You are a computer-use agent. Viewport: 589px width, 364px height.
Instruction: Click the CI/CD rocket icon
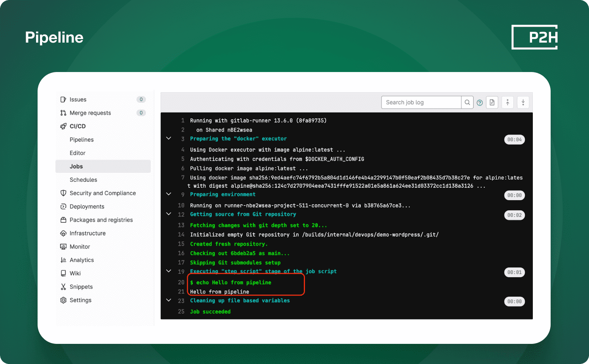64,126
